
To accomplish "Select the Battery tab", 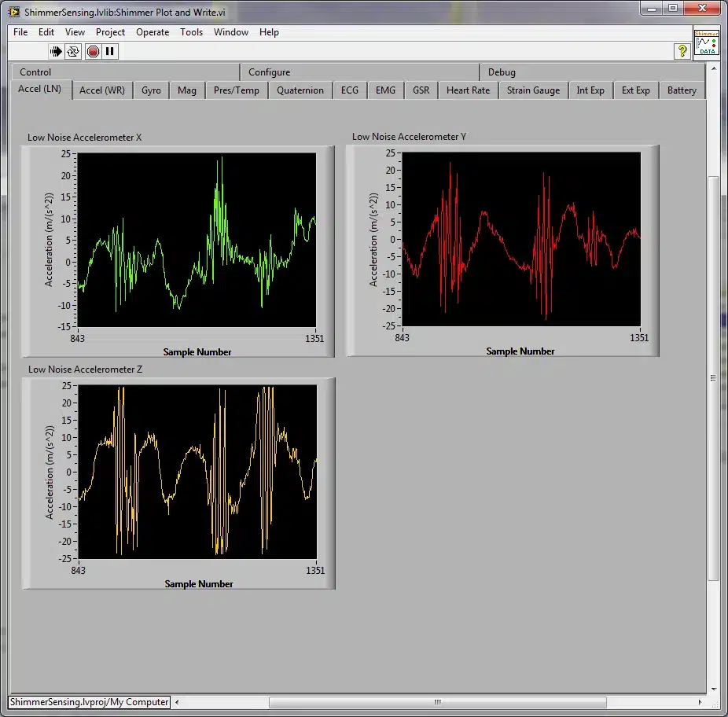I will (x=682, y=90).
